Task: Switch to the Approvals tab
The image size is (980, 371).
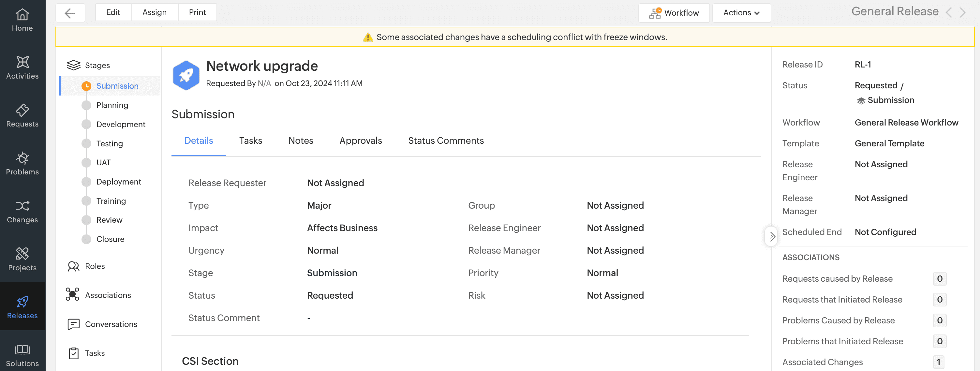Action: click(x=360, y=141)
